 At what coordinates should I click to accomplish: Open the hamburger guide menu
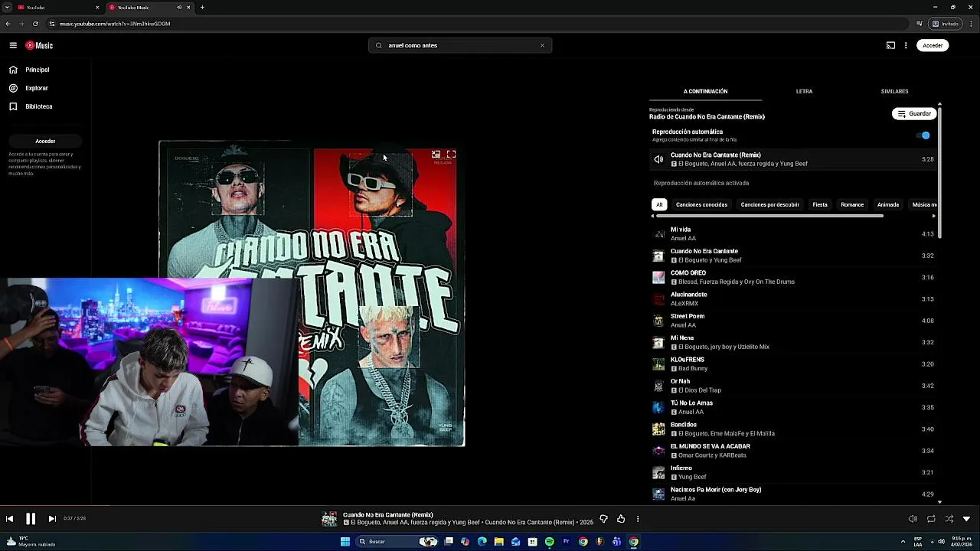[13, 45]
